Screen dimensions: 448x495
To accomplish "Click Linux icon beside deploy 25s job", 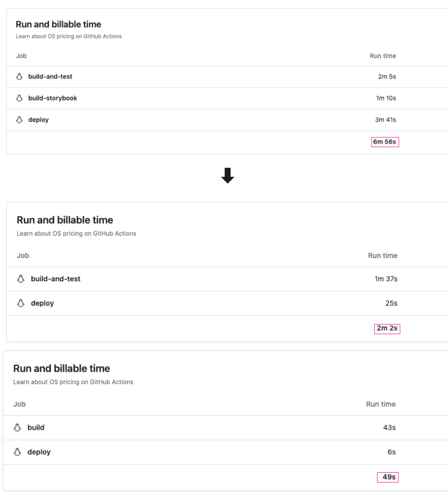I will [21, 303].
